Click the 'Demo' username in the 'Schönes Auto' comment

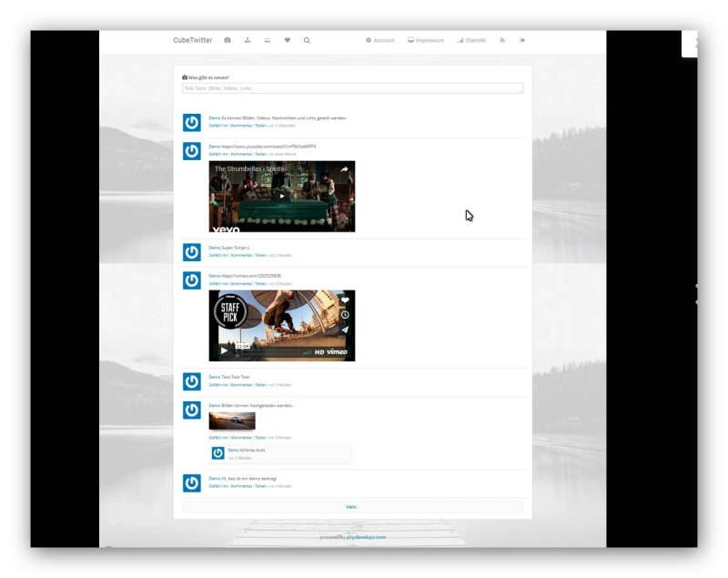click(233, 451)
